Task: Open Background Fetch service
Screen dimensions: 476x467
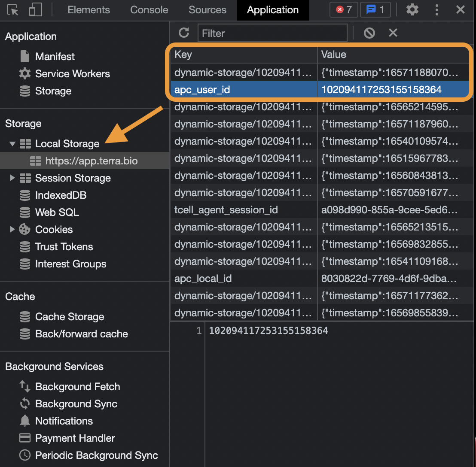Action: [x=77, y=387]
